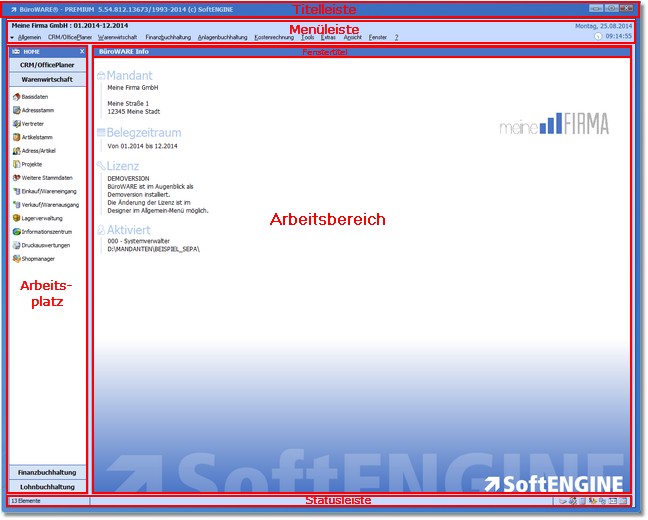The width and height of the screenshot is (648, 520).
Task: Launch the Projekte module
Action: (32, 164)
